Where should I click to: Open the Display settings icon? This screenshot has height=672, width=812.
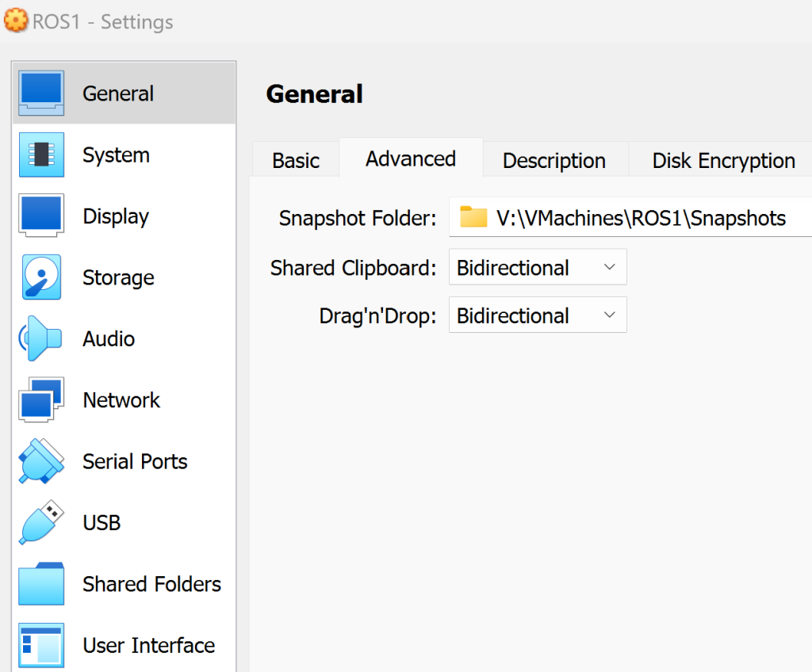[41, 216]
